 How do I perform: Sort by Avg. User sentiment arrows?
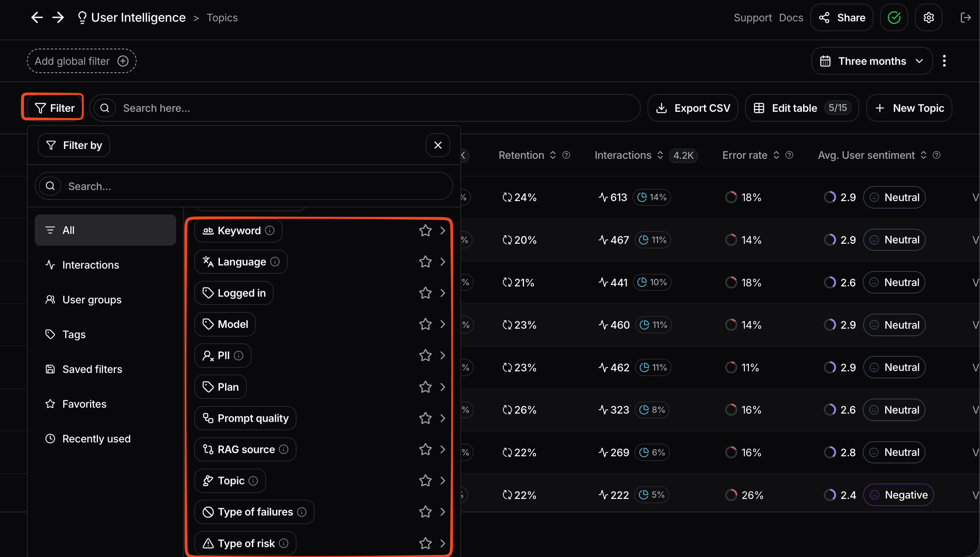(924, 155)
